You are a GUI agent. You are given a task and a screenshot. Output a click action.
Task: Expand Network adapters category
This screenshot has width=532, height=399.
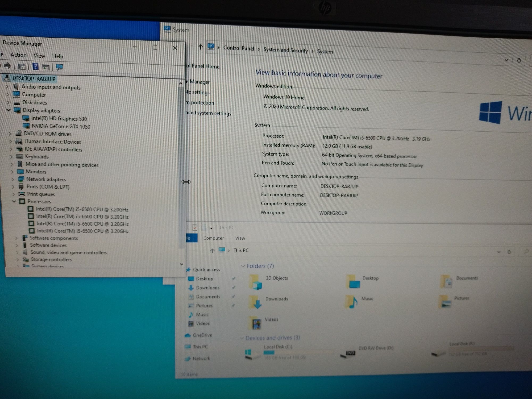[x=13, y=179]
